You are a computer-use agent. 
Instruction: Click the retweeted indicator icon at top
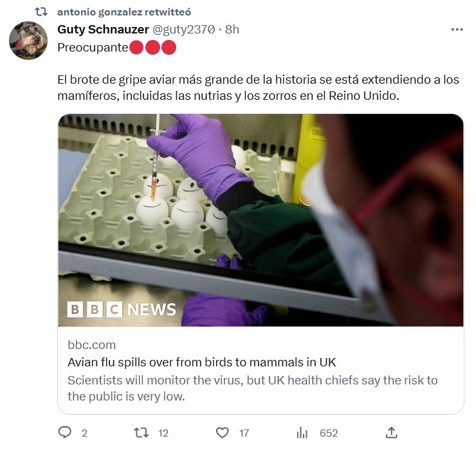coord(41,12)
